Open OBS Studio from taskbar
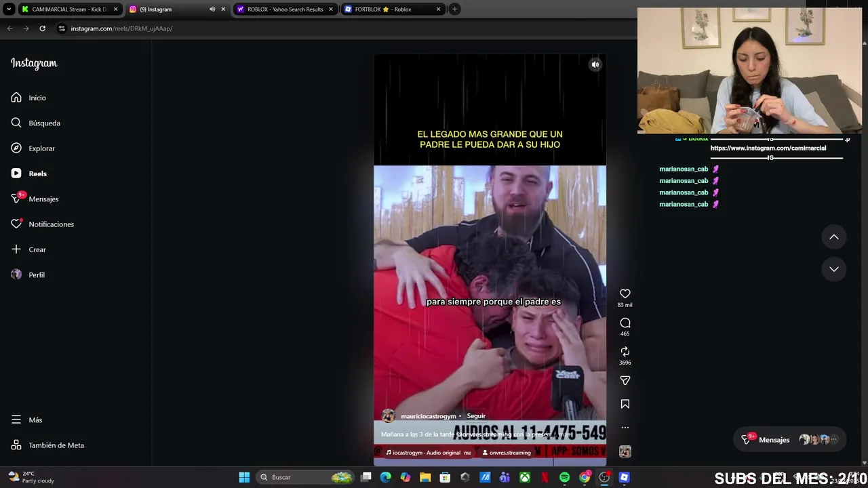The height and width of the screenshot is (488, 868). pos(604,477)
